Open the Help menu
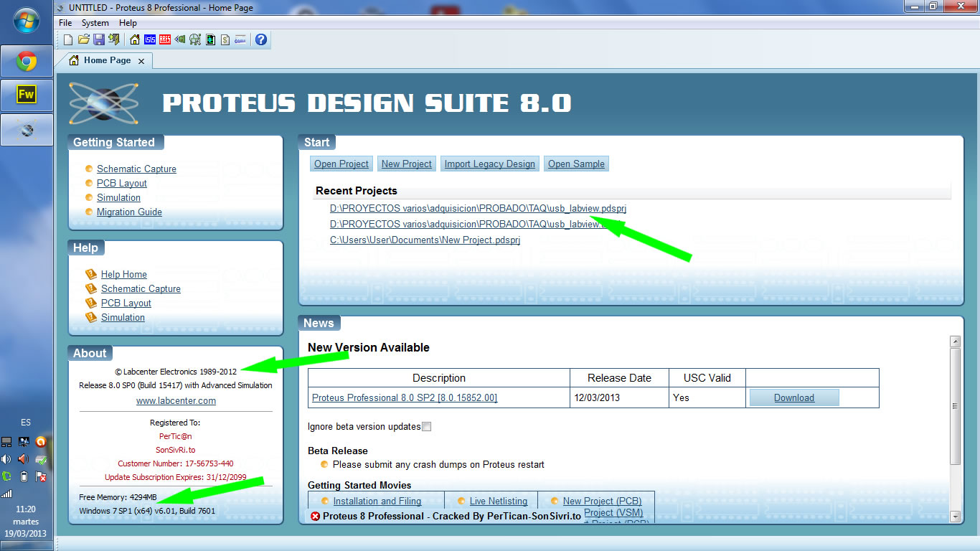980x551 pixels. 128,23
